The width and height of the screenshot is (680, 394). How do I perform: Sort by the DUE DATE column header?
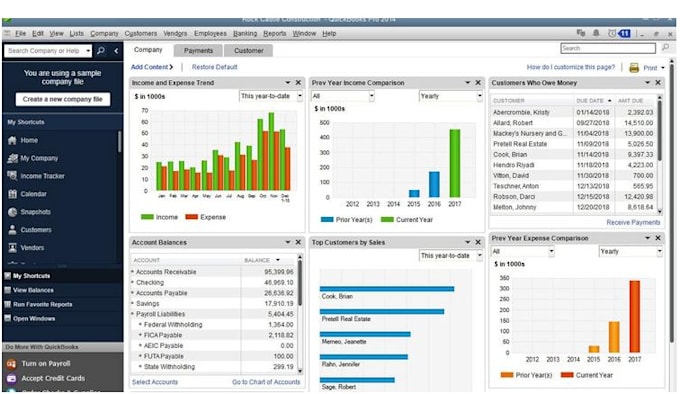click(x=594, y=101)
